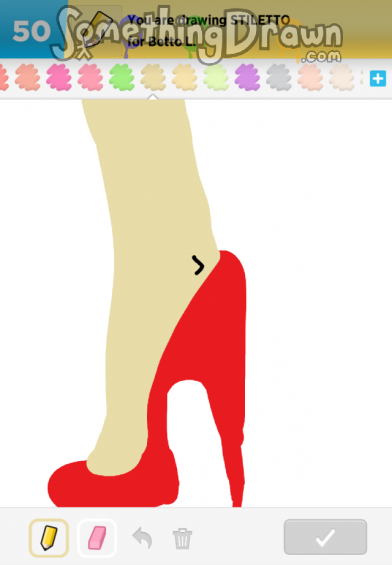This screenshot has height=565, width=392.
Task: Pick the cream off-white color swatch
Action: tap(342, 77)
